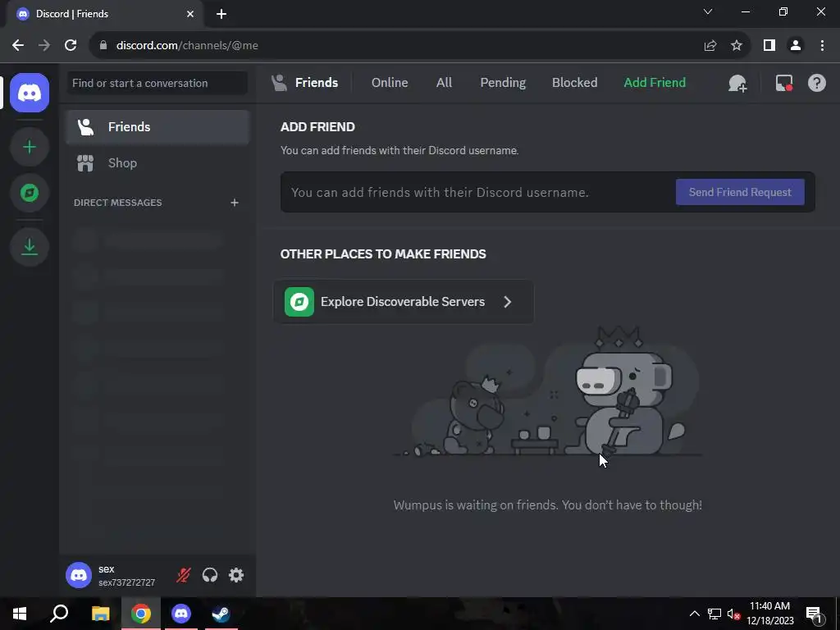Open Discord app from taskbar
This screenshot has width=840, height=630.
pos(181,614)
